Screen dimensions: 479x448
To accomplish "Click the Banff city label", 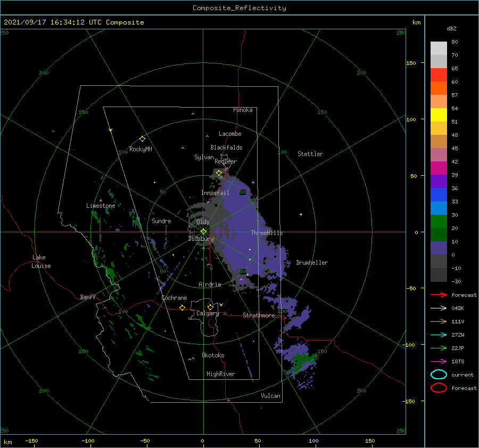I will pos(88,297).
